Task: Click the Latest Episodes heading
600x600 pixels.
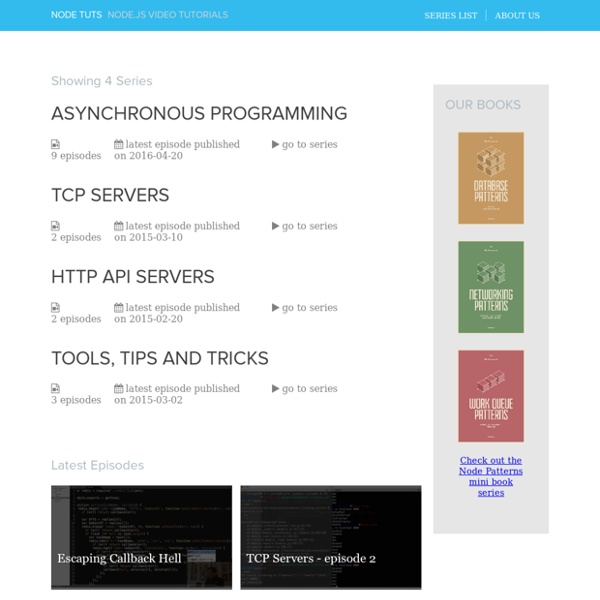Action: click(98, 465)
